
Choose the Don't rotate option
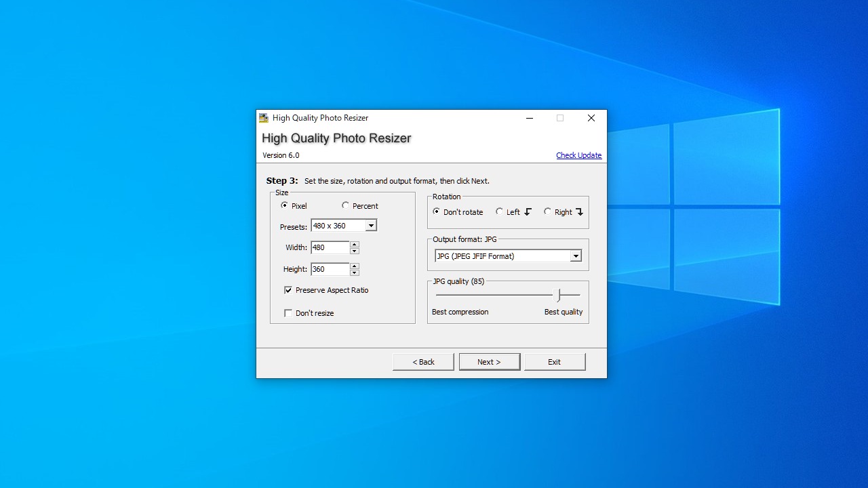coord(436,211)
